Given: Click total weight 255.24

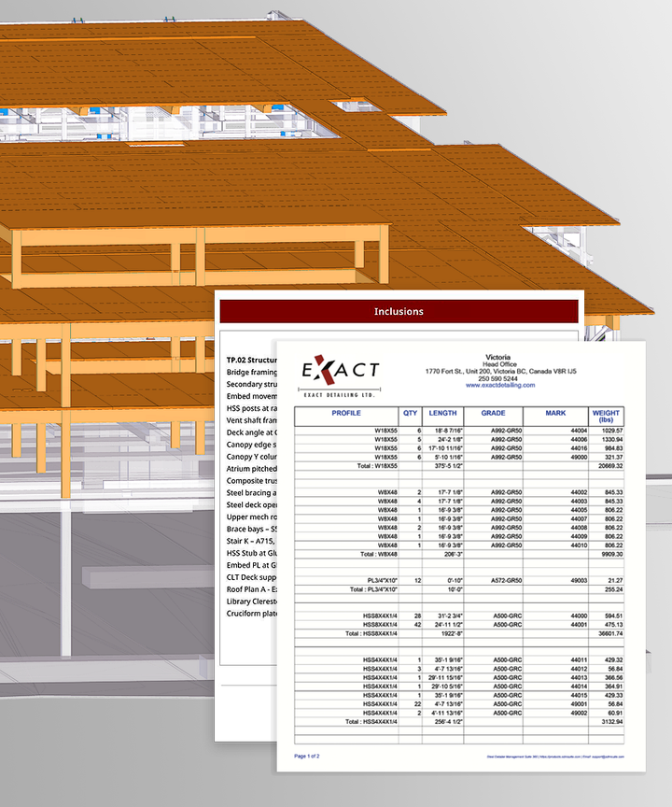Looking at the screenshot, I should pos(614,589).
